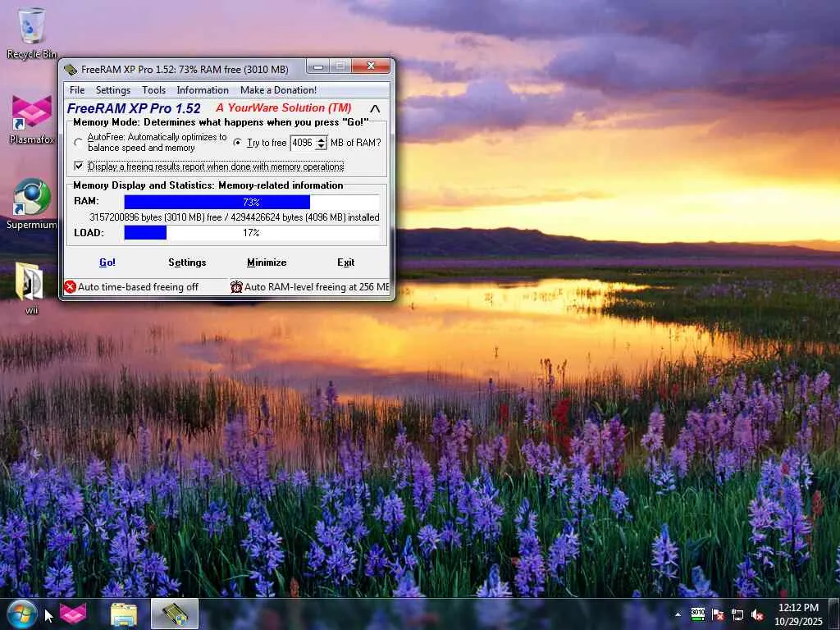Screen dimensions: 840x630
Task: Decrease the MB of RAM stepper value
Action: tap(321, 146)
